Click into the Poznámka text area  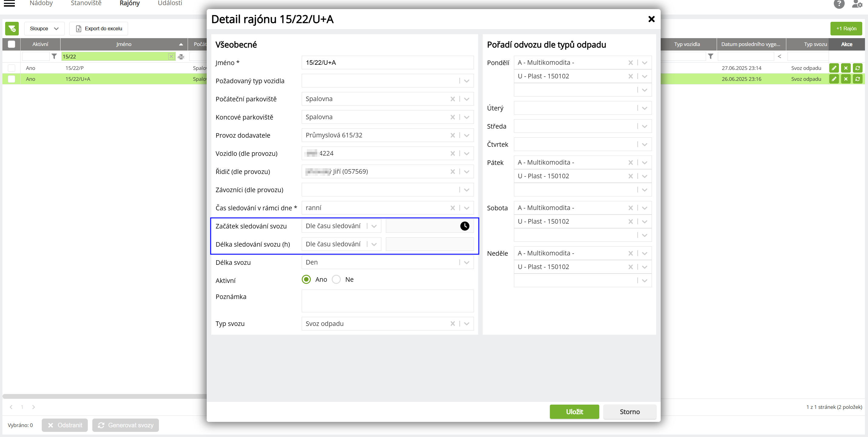(x=387, y=301)
